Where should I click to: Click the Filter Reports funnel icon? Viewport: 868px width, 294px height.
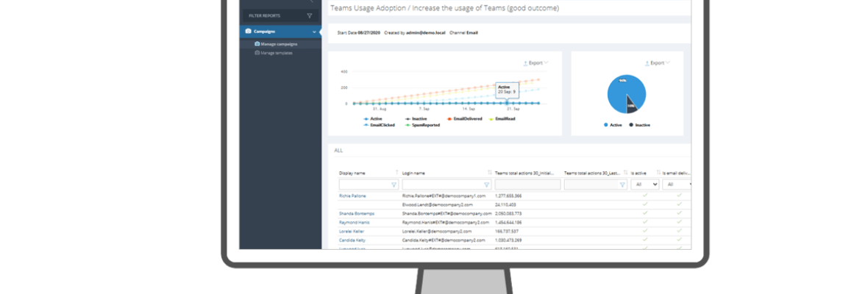[x=310, y=16]
